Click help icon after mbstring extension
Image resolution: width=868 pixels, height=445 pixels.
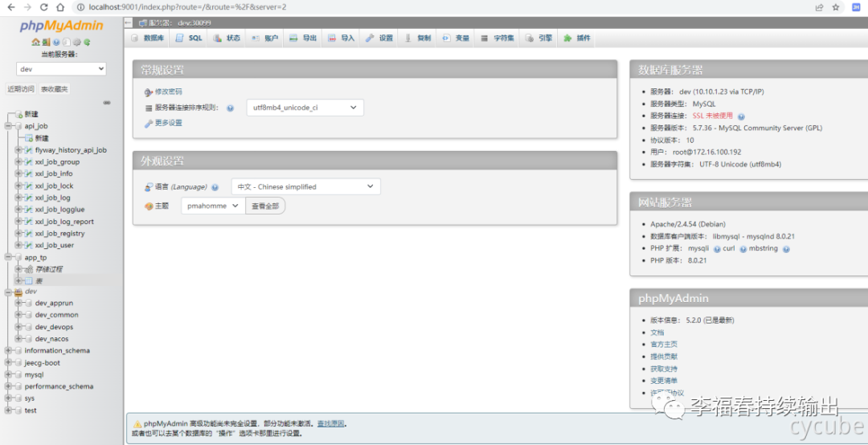coord(786,249)
